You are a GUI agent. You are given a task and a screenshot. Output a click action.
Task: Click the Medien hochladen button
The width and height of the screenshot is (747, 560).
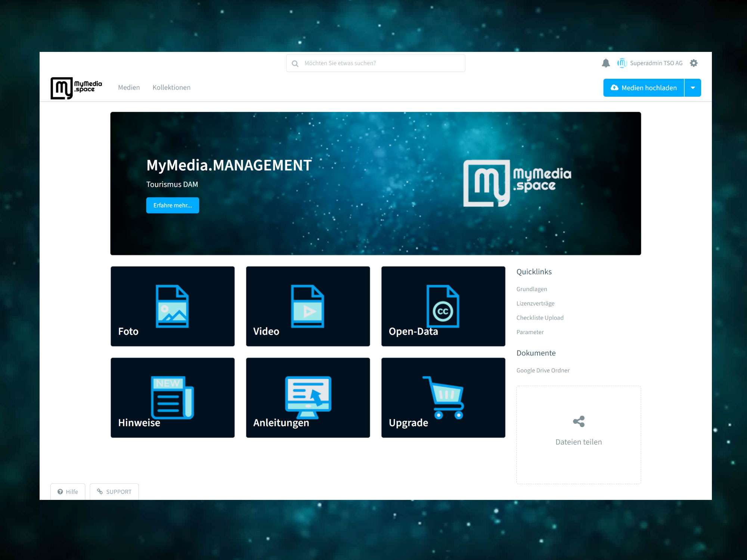point(644,88)
